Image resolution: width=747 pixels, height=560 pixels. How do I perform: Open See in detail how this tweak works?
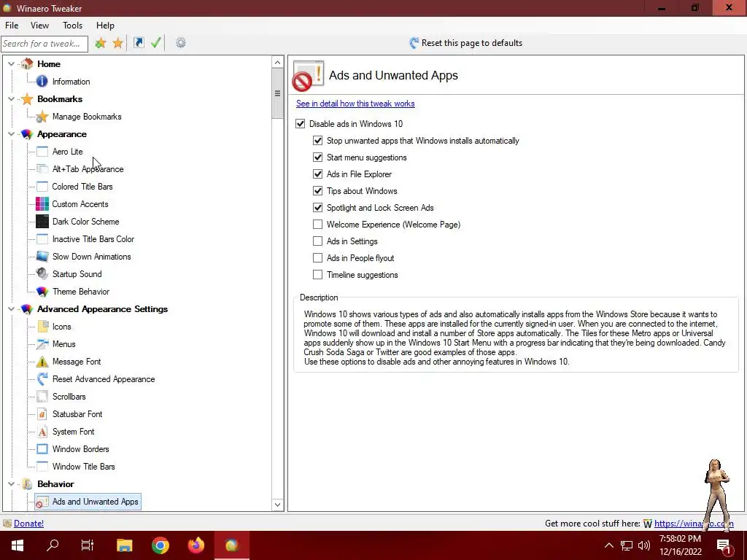(x=355, y=104)
